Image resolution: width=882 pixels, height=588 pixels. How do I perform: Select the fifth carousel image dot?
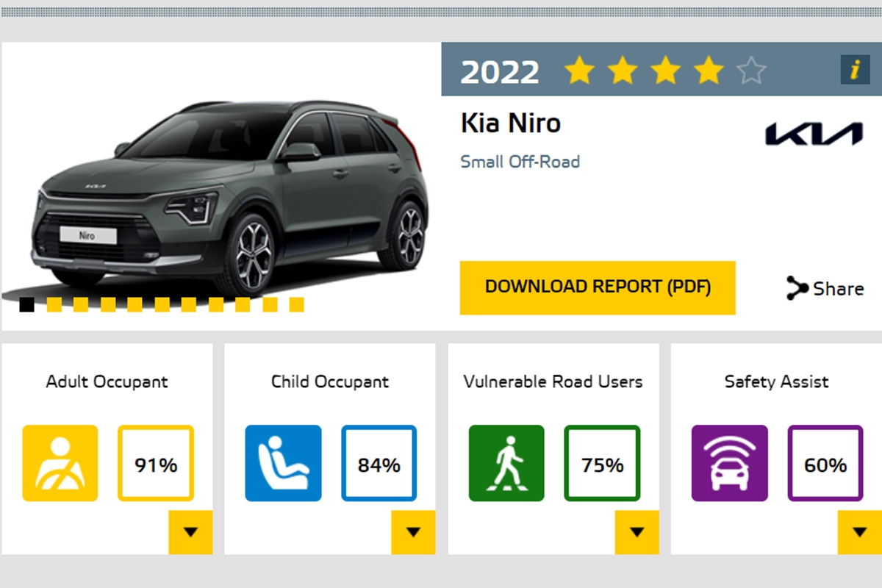[x=135, y=304]
